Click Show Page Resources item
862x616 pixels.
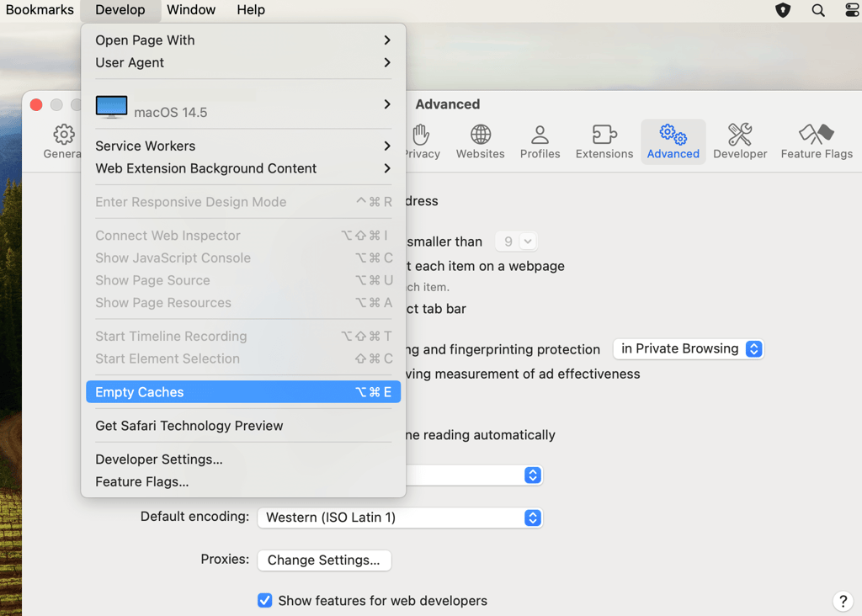tap(243, 303)
